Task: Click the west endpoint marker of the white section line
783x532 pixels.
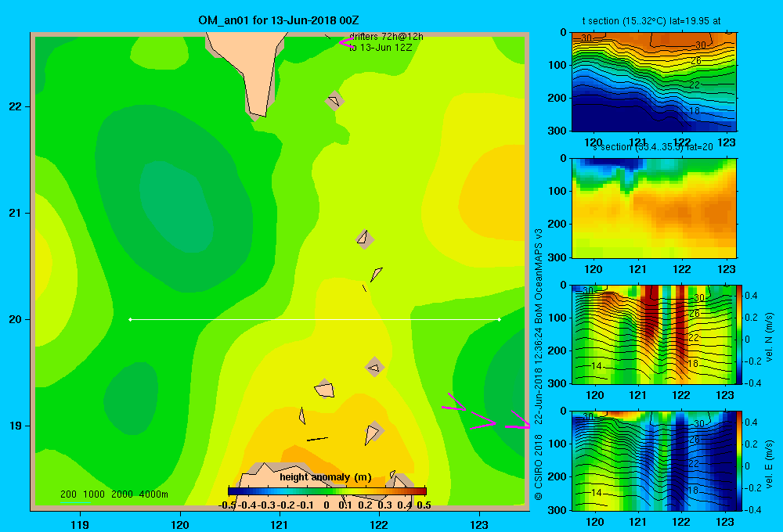Action: coord(130,319)
